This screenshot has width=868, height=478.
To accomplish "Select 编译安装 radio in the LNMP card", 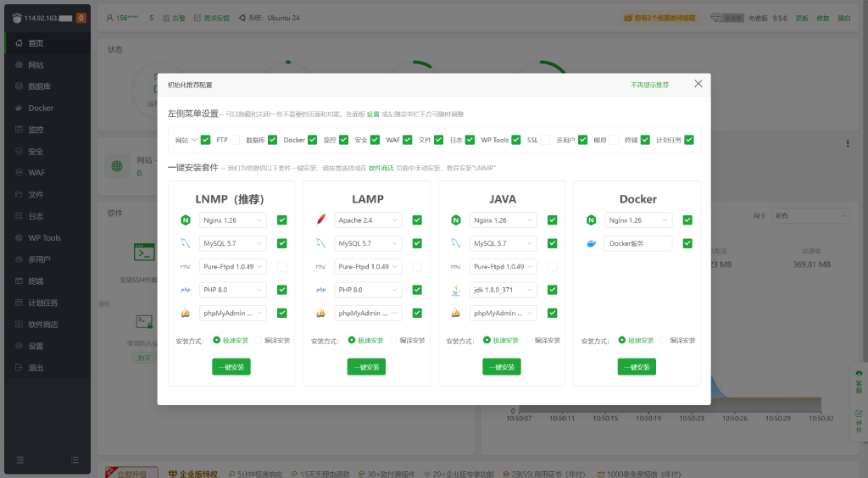I will click(259, 340).
